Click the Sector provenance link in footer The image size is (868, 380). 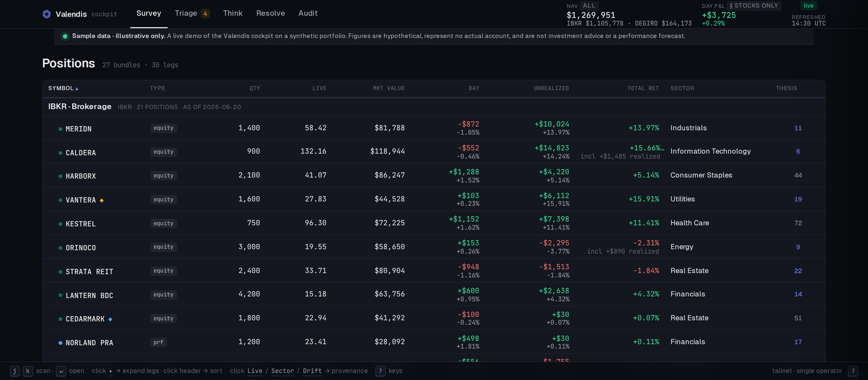(282, 371)
